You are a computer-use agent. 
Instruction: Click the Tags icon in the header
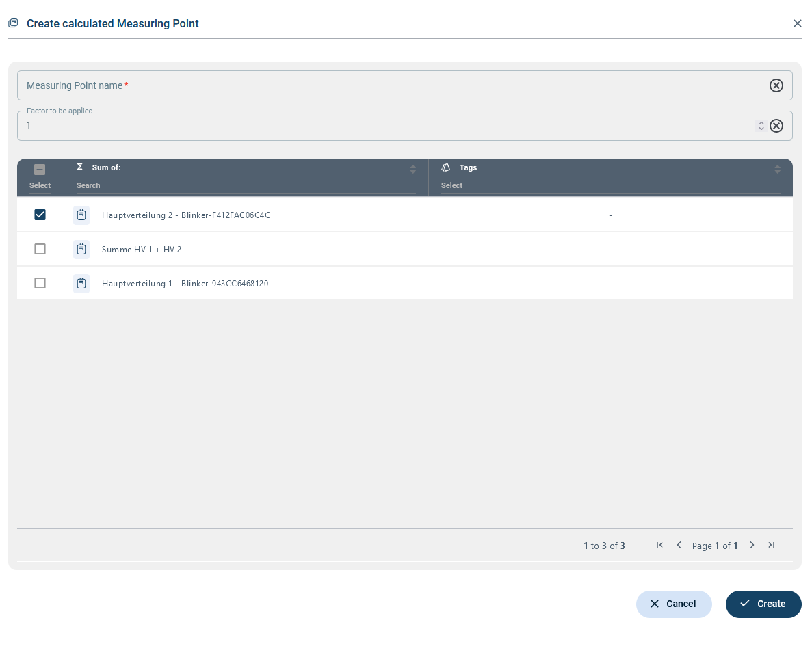click(x=446, y=167)
